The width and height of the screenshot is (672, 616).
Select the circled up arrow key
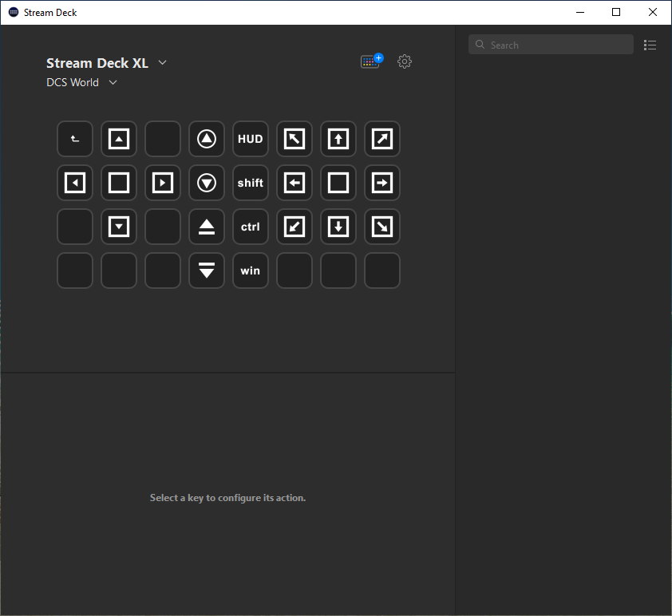point(207,139)
